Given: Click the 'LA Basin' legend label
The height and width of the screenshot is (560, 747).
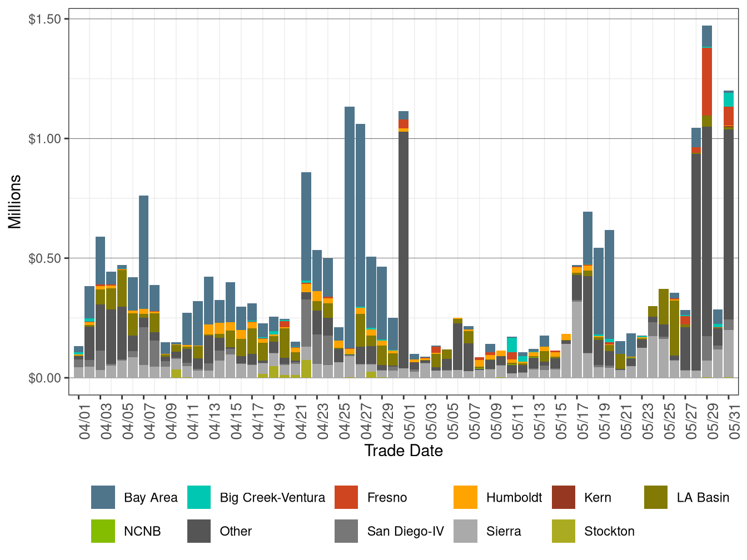Looking at the screenshot, I should [x=703, y=498].
